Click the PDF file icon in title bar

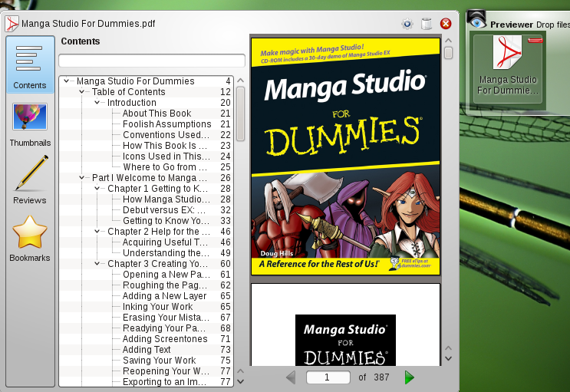pyautogui.click(x=12, y=24)
